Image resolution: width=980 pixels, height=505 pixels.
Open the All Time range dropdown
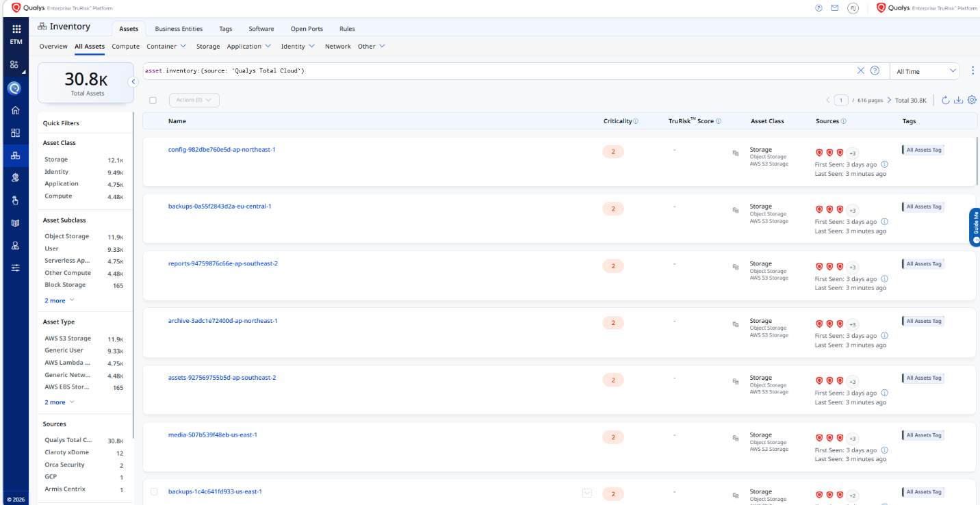point(927,71)
